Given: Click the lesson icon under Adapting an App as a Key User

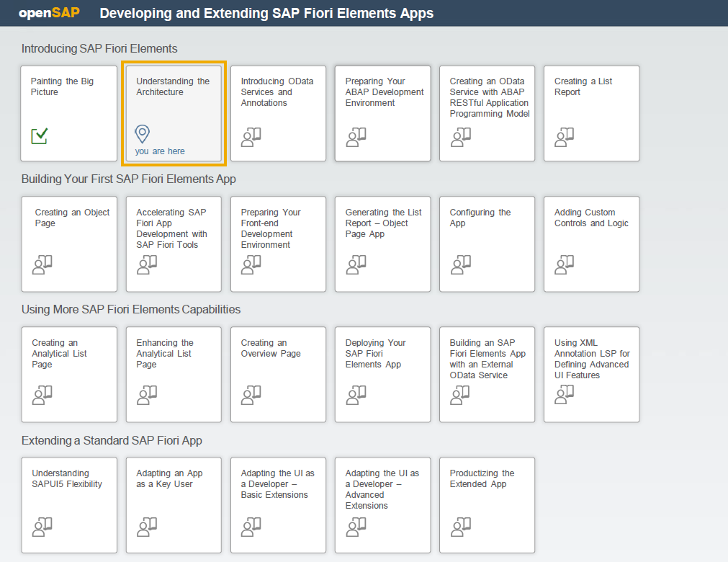Looking at the screenshot, I should (x=147, y=527).
